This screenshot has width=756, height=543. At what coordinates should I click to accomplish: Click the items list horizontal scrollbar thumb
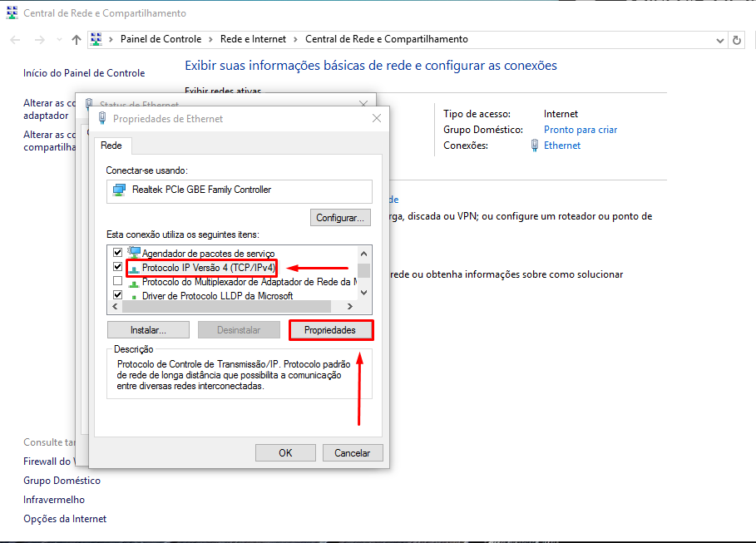(x=233, y=307)
